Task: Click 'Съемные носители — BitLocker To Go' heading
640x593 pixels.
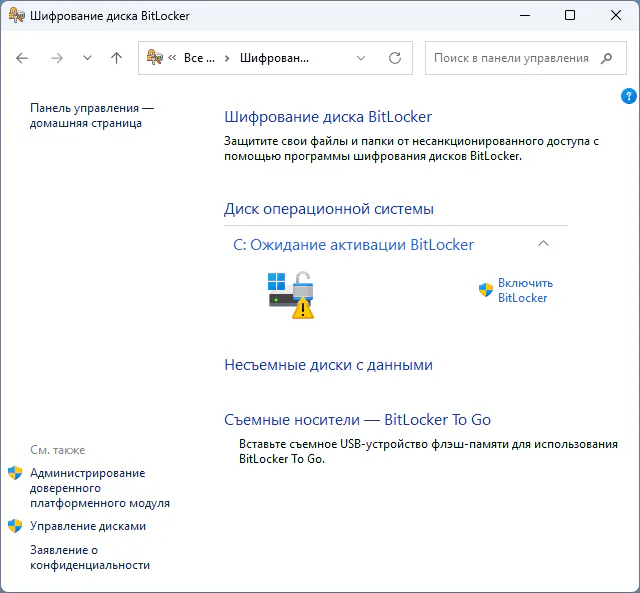Action: (x=357, y=420)
